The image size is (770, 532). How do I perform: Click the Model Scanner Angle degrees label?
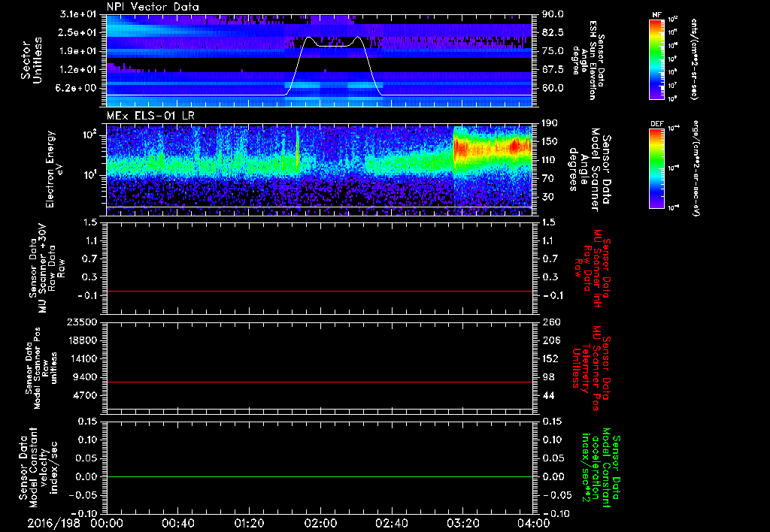(x=590, y=169)
